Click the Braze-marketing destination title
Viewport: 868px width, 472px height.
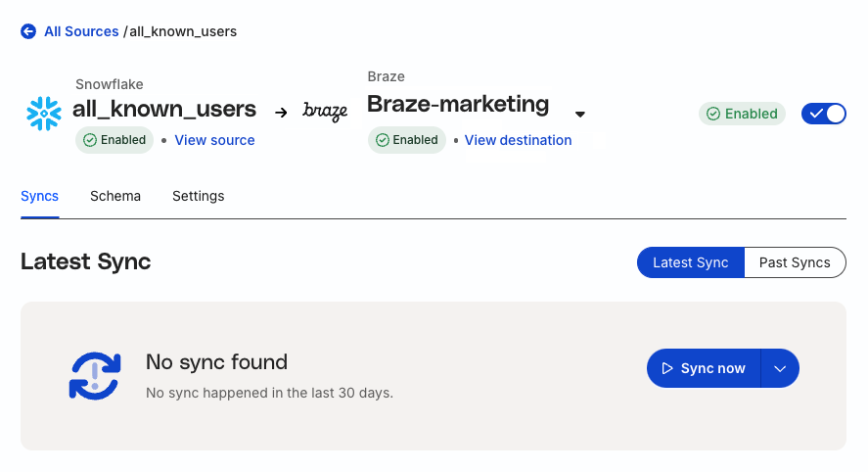pyautogui.click(x=458, y=104)
